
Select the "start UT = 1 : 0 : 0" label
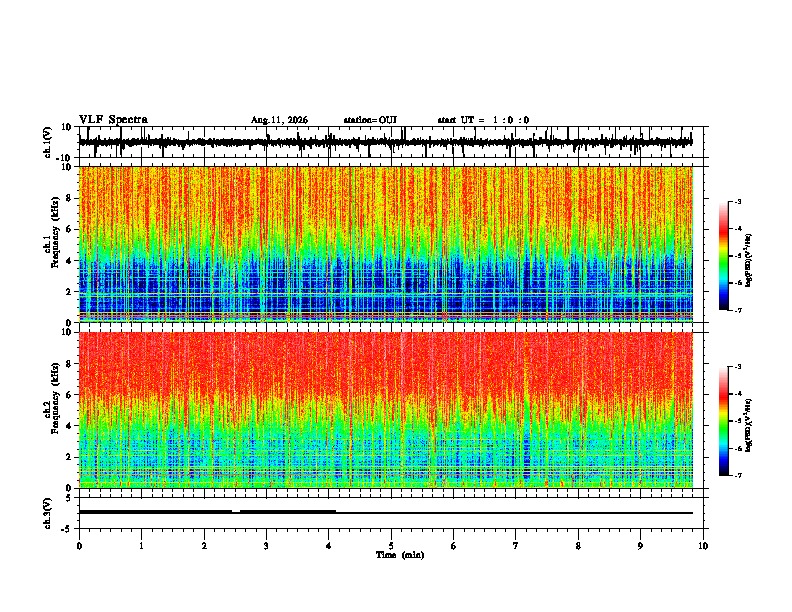click(483, 120)
